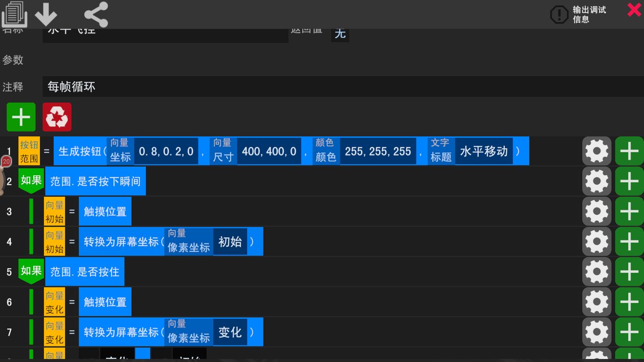Screen dimensions: 644x362
Task: Select the 按钮 范围 variable on line 1
Action: click(x=29, y=151)
